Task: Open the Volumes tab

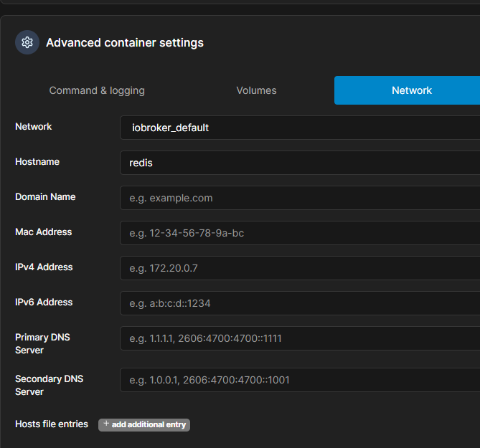Action: click(256, 90)
